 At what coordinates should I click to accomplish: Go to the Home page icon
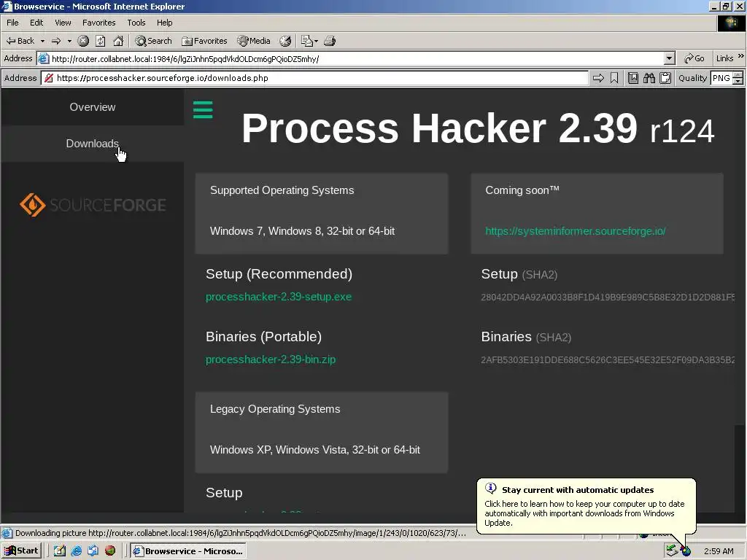tap(118, 41)
